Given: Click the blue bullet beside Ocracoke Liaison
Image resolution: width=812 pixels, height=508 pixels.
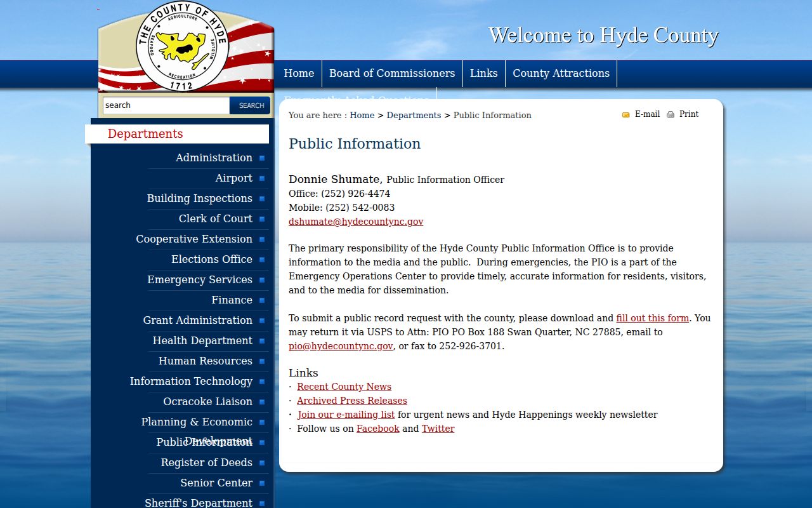Looking at the screenshot, I should [262, 402].
